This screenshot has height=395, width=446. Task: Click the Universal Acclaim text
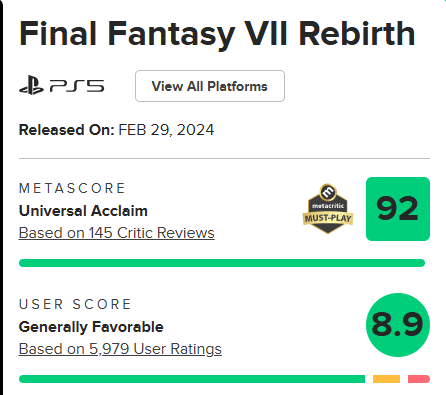[x=83, y=211]
